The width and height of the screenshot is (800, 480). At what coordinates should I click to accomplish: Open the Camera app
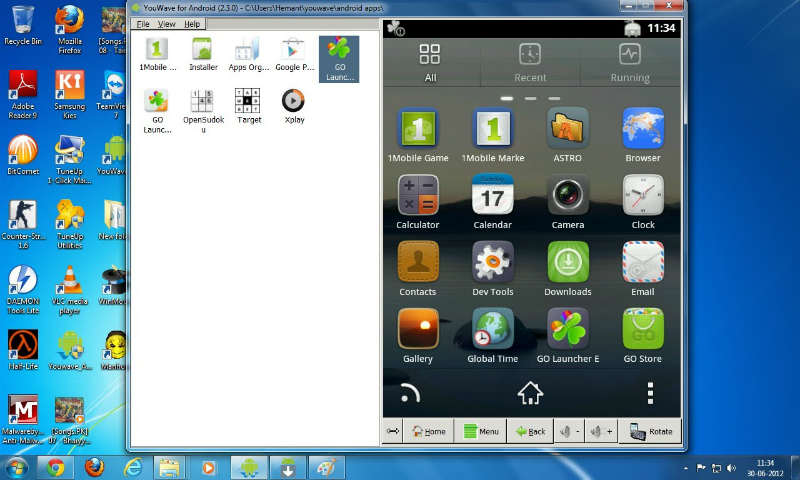[x=567, y=196]
